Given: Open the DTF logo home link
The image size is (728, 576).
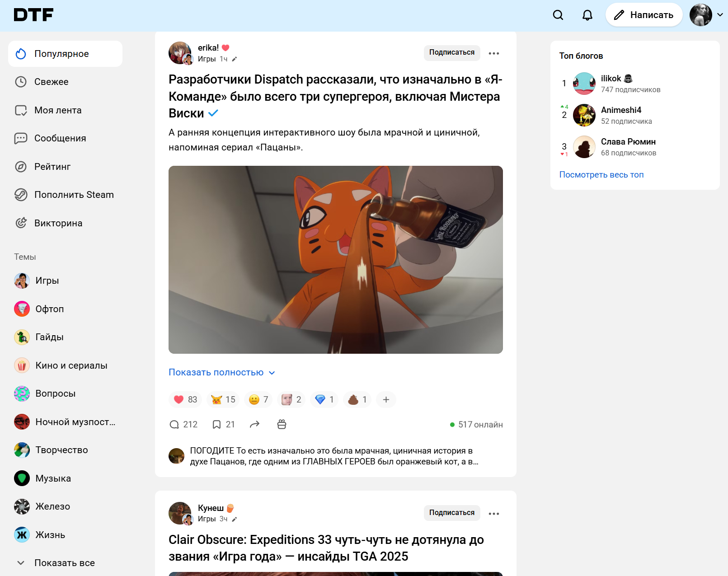Looking at the screenshot, I should 33,15.
